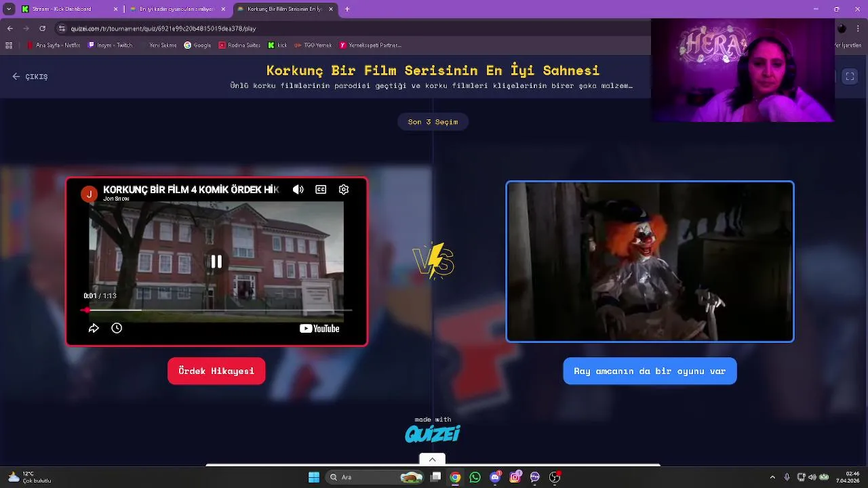The width and height of the screenshot is (868, 488).
Task: Mute the YouTube video volume icon
Action: coord(298,190)
